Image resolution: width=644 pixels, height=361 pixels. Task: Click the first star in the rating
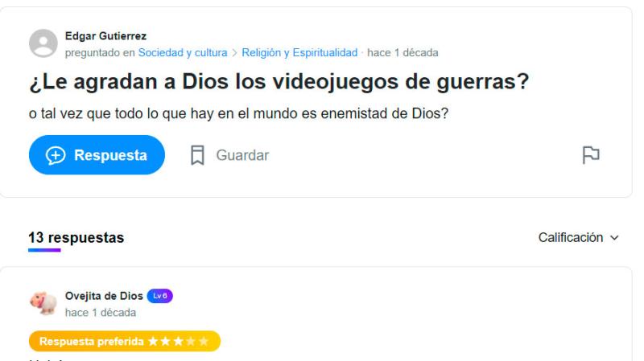click(153, 342)
